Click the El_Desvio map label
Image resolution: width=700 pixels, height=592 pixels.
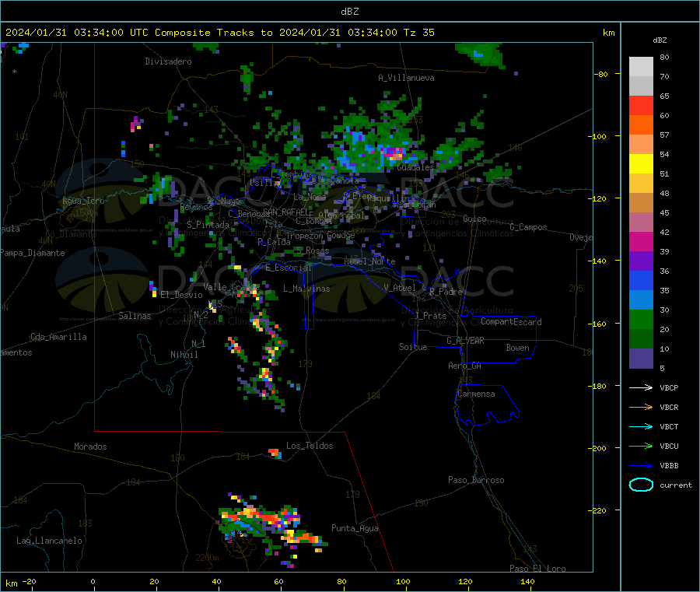coord(181,295)
